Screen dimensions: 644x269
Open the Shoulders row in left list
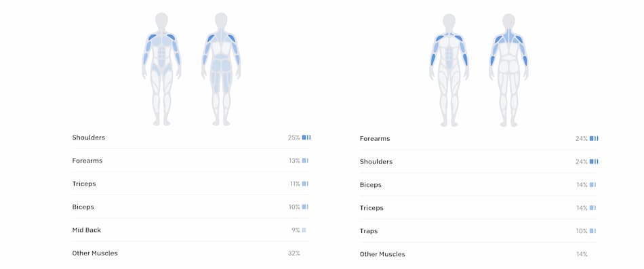tap(191, 138)
